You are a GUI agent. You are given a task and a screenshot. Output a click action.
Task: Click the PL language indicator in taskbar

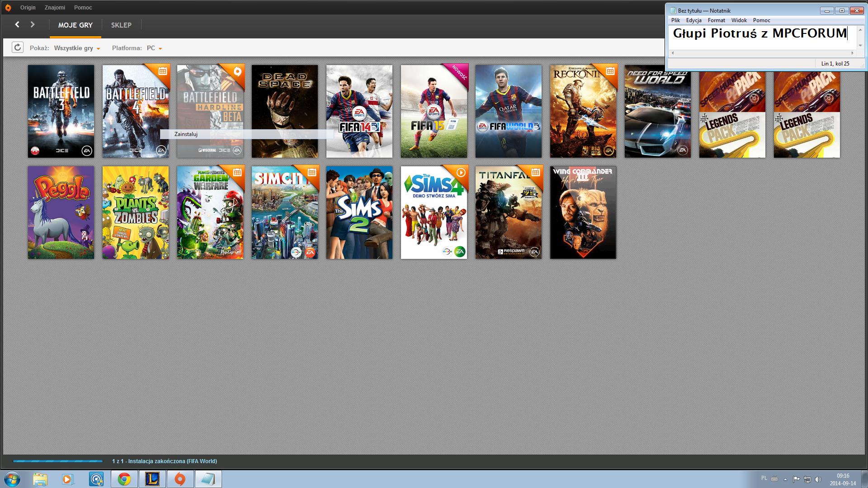point(764,478)
